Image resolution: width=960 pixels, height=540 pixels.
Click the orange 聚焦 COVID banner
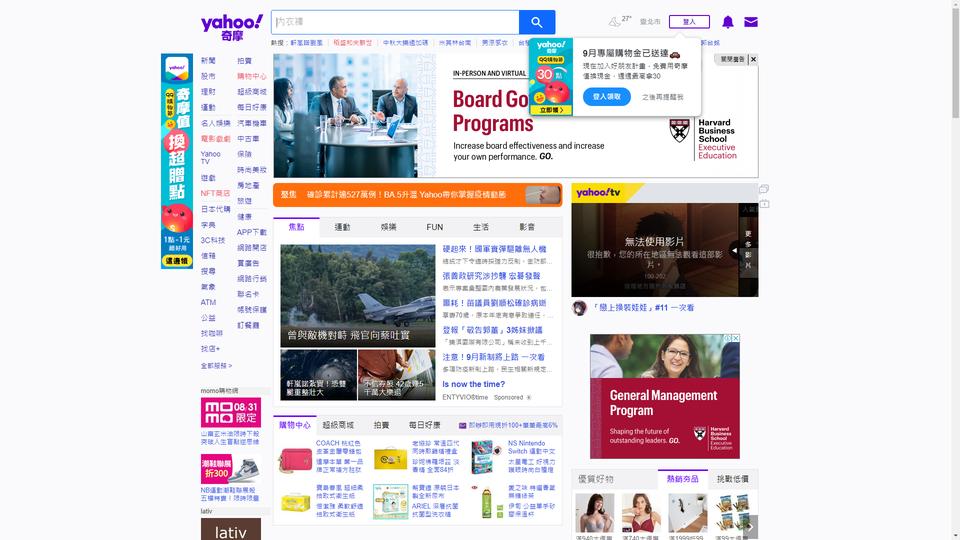tap(418, 195)
